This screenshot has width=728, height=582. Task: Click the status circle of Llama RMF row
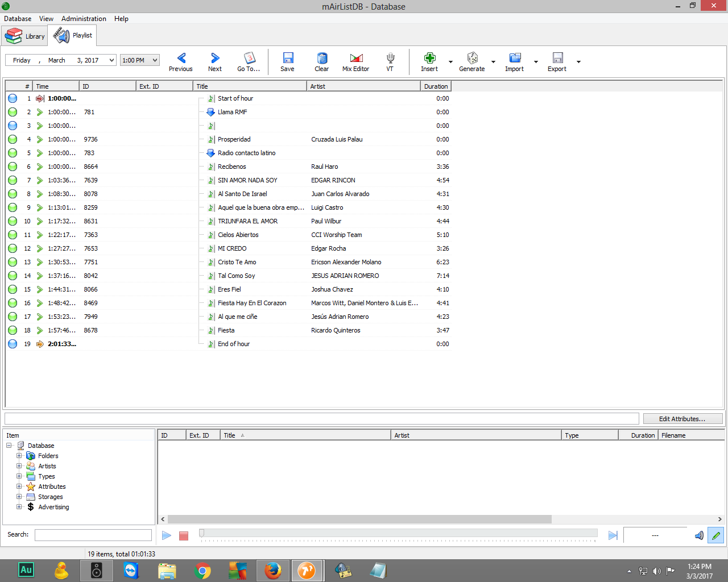(x=13, y=112)
